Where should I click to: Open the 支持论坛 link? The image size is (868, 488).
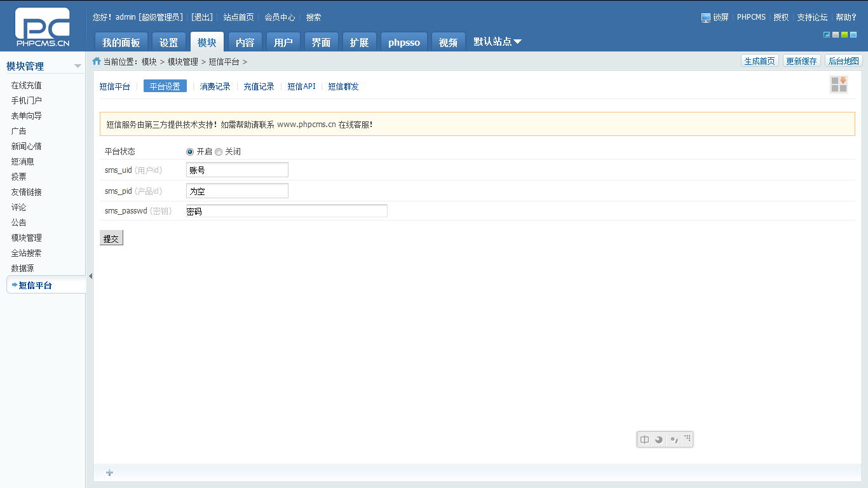pyautogui.click(x=812, y=17)
